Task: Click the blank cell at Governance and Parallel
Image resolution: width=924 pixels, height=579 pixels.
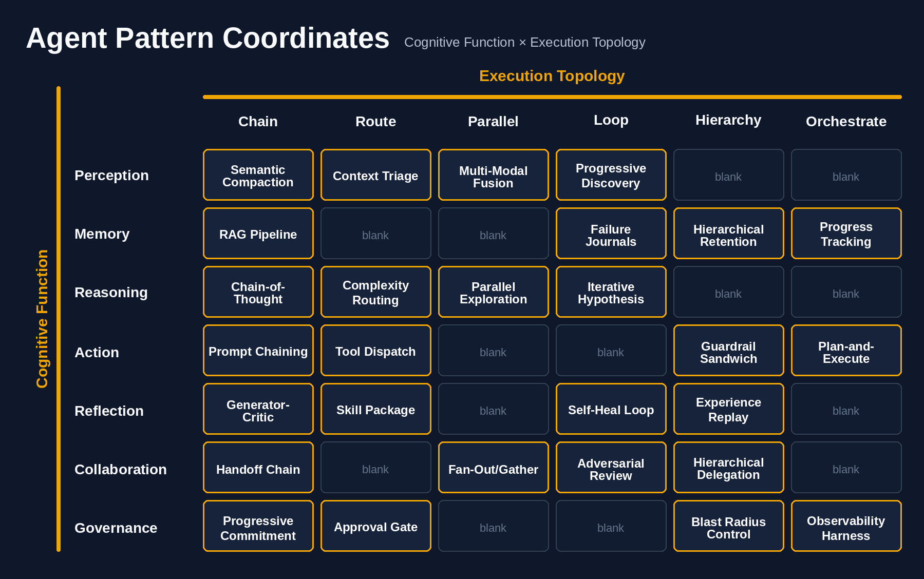Action: coord(493,526)
